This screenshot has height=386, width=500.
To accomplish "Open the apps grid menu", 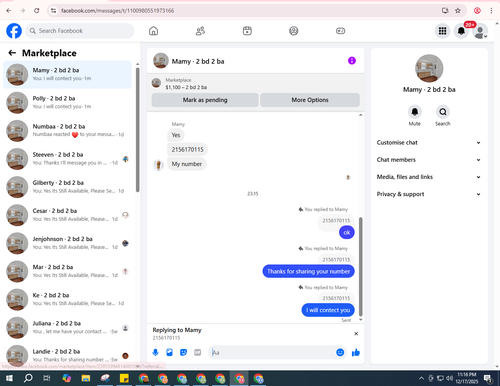I will tap(442, 31).
